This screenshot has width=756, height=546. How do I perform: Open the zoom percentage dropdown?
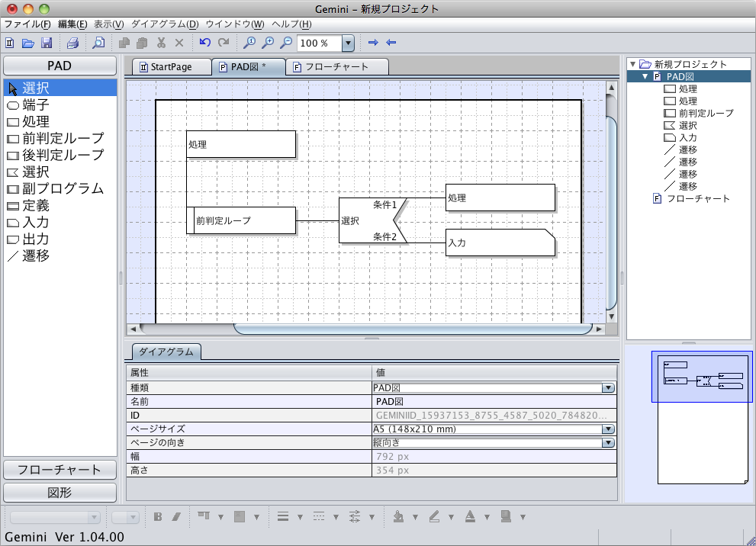348,43
